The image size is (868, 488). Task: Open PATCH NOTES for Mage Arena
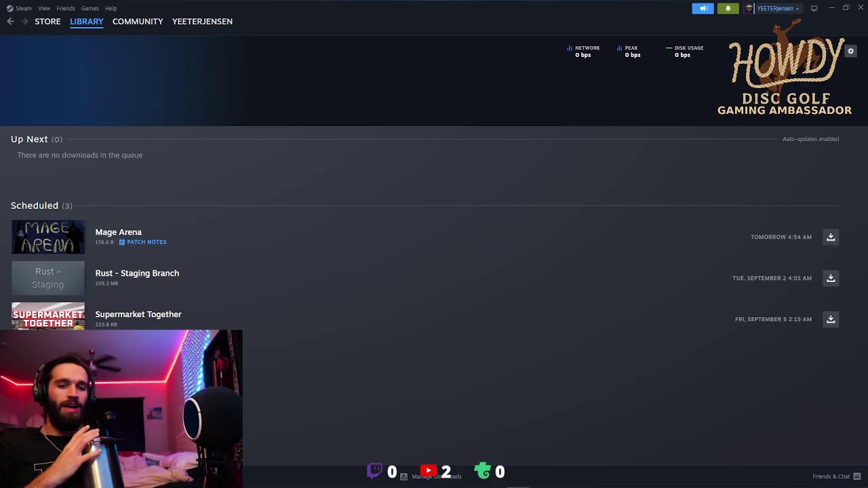click(146, 242)
